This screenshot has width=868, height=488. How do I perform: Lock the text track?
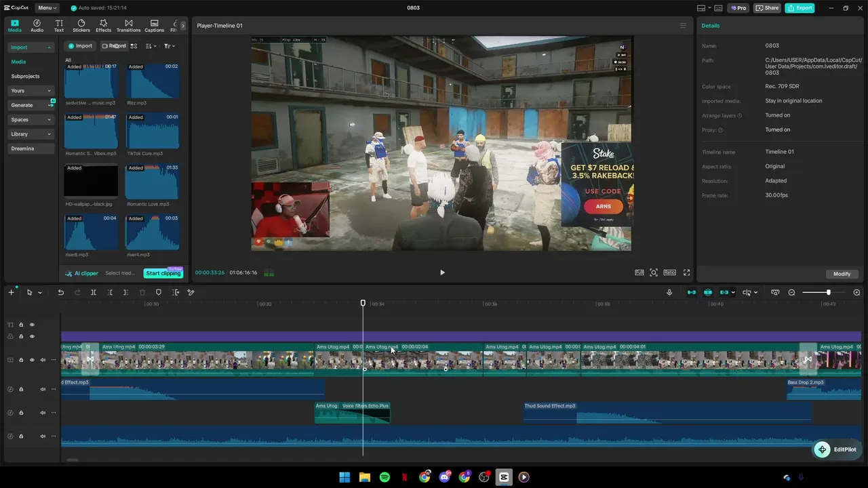21,325
